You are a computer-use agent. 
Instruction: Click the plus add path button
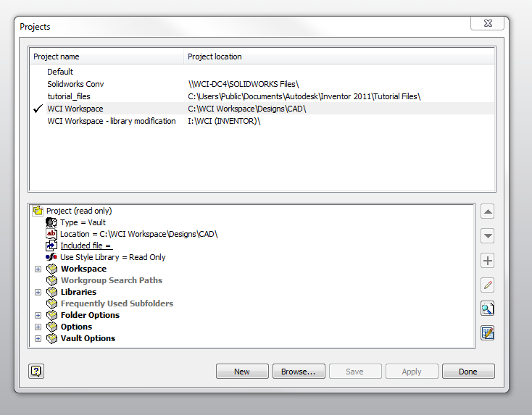pyautogui.click(x=488, y=261)
